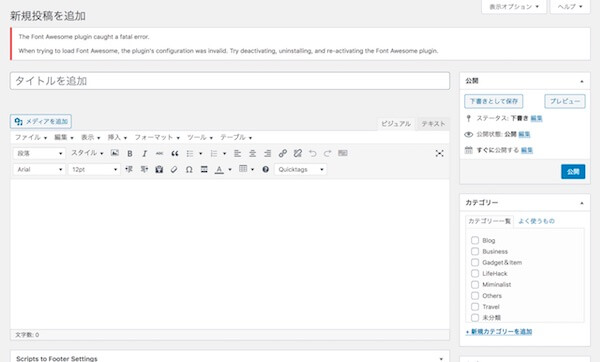Open numbered list style dropdown arrow
The width and height of the screenshot is (600, 362).
(225, 154)
